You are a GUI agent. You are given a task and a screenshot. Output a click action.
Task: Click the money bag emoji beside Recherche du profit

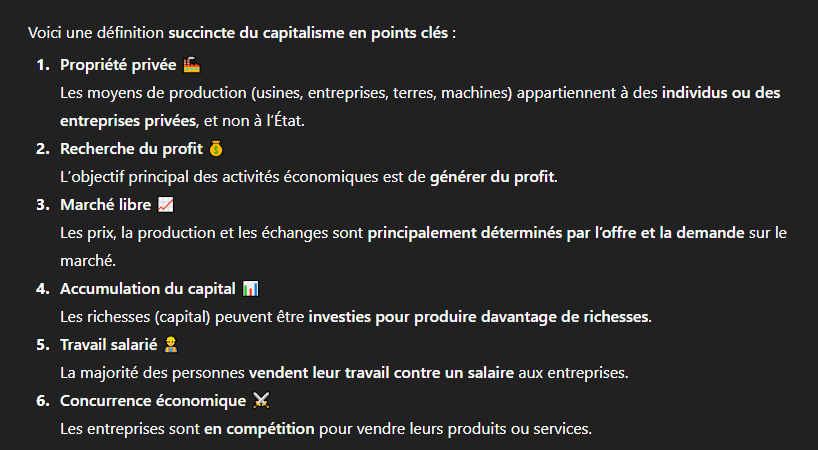click(216, 149)
